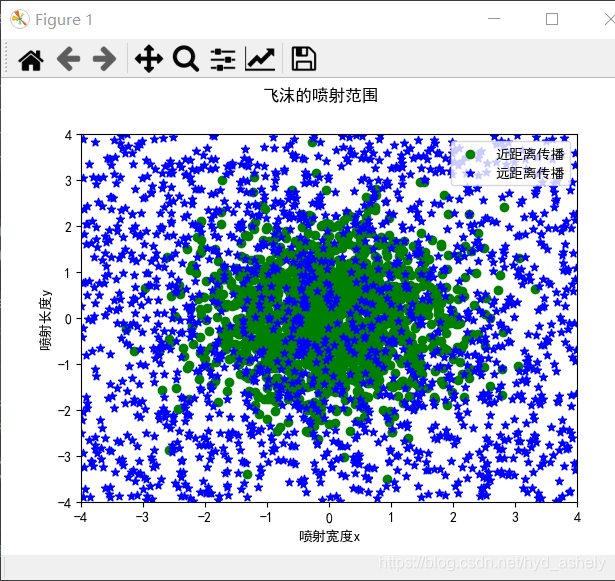Click the matplotlib Figure 1 window icon
Viewport: 615px width, 581px height.
(20, 19)
